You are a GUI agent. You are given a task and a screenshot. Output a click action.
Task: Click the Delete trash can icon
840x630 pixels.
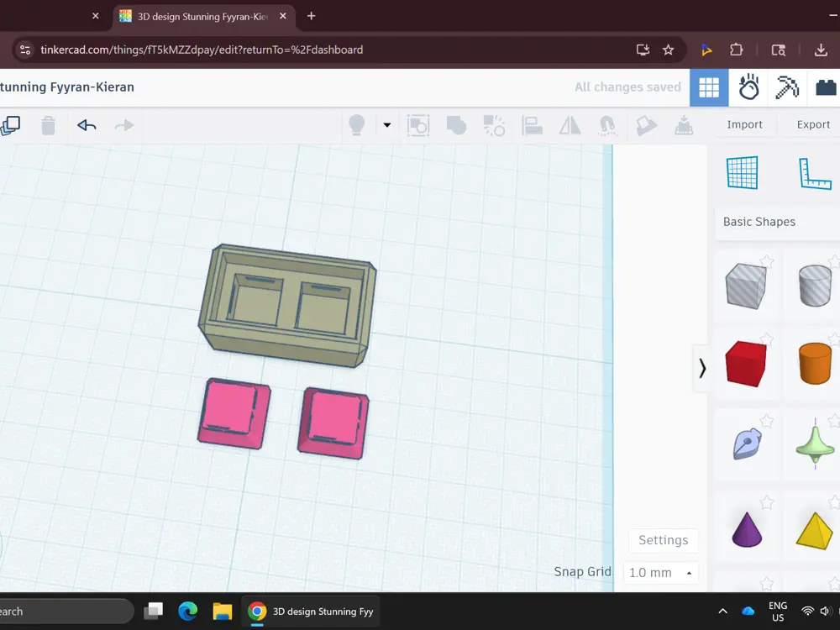(48, 125)
